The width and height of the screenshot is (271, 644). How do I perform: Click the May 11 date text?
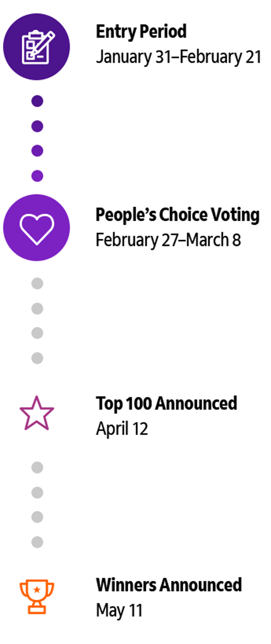[119, 611]
